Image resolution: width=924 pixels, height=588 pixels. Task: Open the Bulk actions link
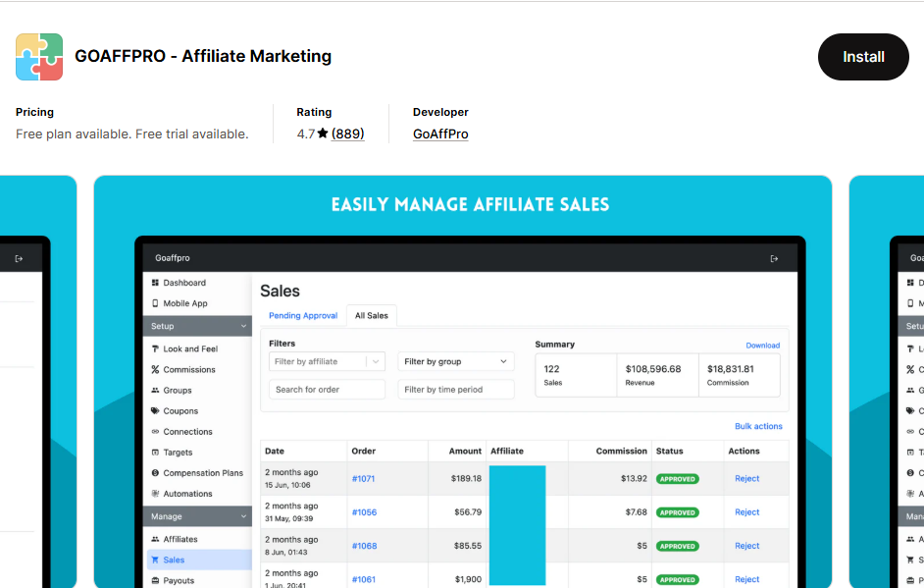tap(758, 426)
